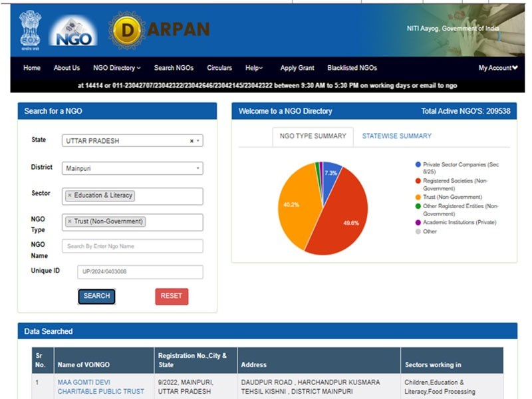Open the Circulars page
Screen dimensions: 532x399
pyautogui.click(x=219, y=68)
